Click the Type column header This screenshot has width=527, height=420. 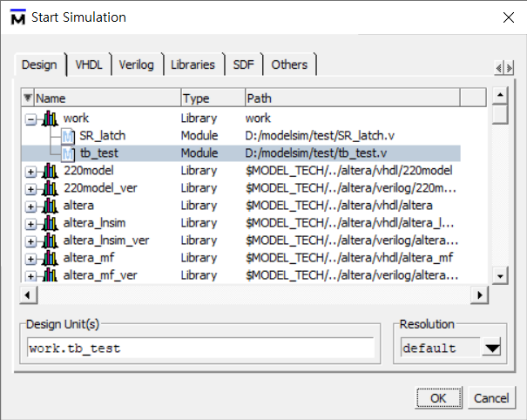click(x=213, y=98)
